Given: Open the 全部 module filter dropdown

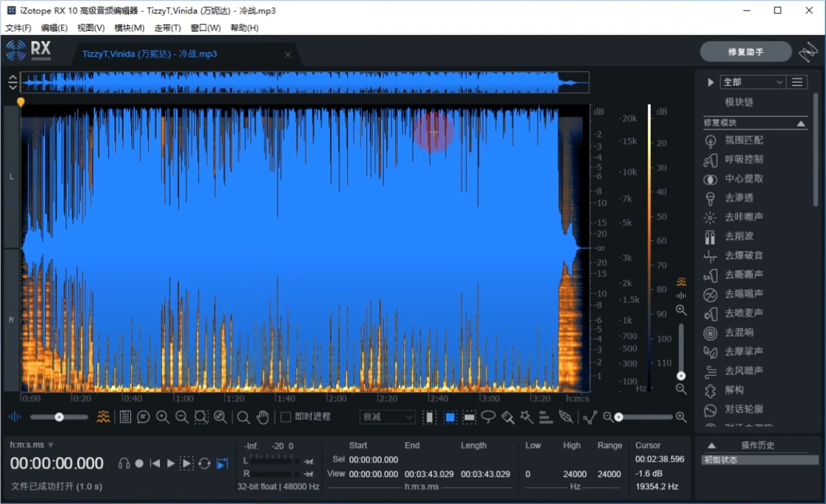Looking at the screenshot, I should coord(753,82).
